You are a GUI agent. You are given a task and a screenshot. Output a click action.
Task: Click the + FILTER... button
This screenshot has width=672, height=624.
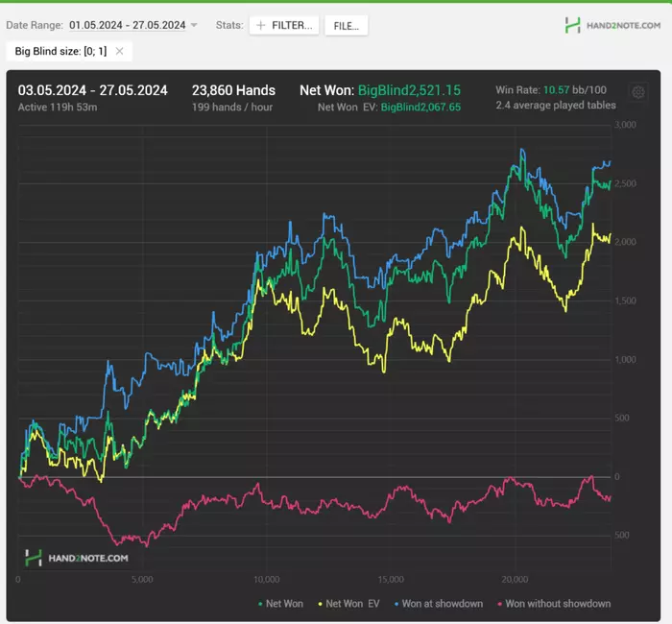(x=284, y=25)
